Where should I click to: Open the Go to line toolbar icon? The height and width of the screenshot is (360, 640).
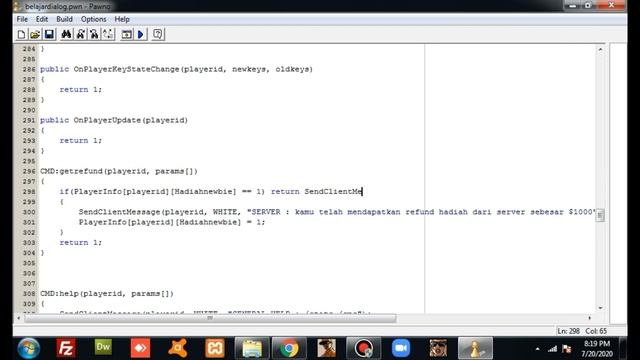[x=108, y=35]
